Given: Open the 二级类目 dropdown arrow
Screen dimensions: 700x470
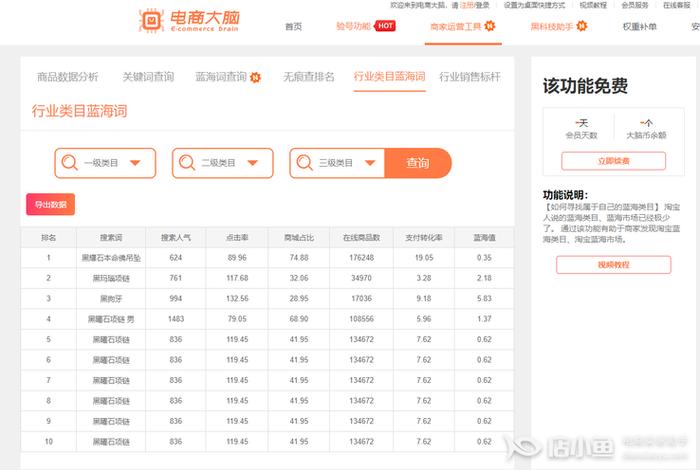Looking at the screenshot, I should [253, 163].
